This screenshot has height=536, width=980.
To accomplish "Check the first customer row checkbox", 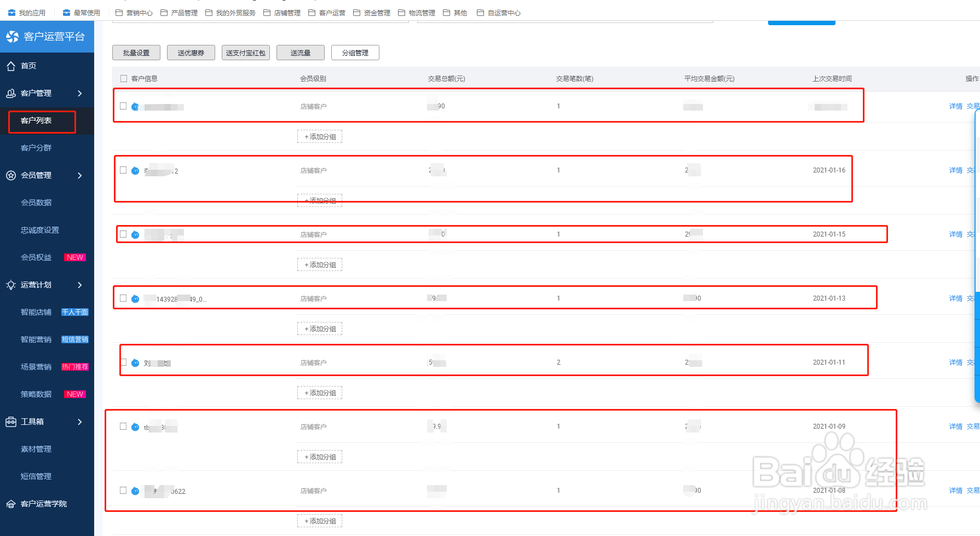I will coord(123,106).
